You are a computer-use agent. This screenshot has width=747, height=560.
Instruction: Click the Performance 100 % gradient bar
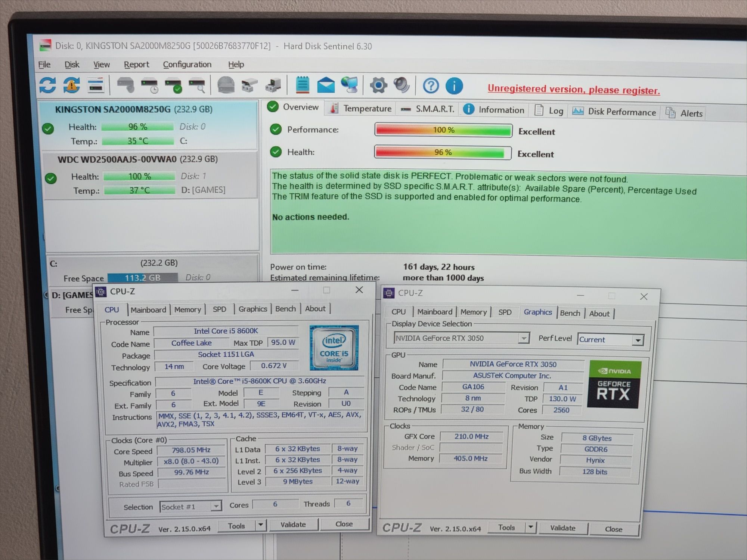(x=443, y=130)
